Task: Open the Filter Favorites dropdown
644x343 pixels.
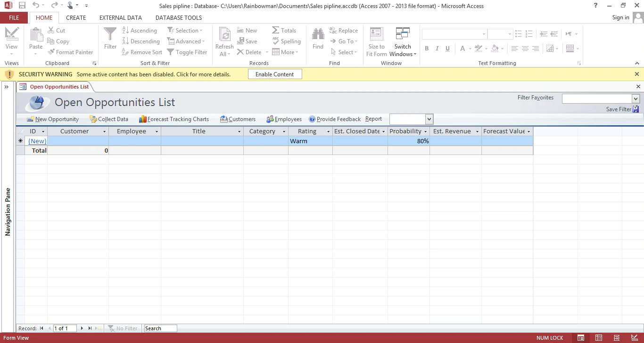Action: coord(635,98)
